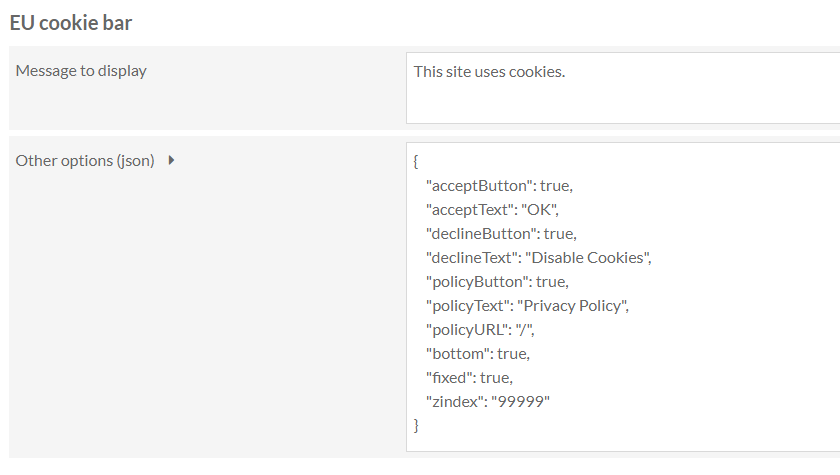
Task: Place cursor on the "fixed": true line
Action: pyautogui.click(x=469, y=378)
